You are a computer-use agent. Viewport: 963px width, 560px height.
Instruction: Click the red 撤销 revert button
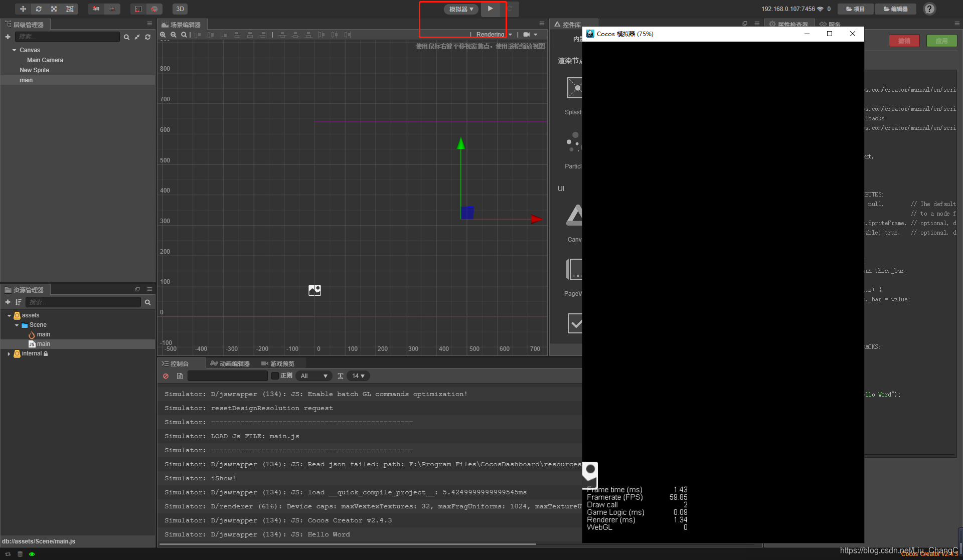point(904,41)
